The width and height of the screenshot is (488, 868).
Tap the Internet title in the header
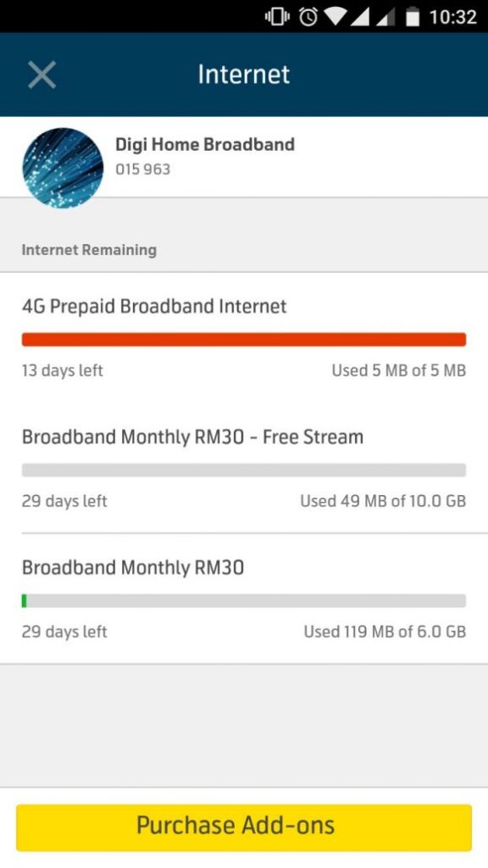click(x=244, y=75)
